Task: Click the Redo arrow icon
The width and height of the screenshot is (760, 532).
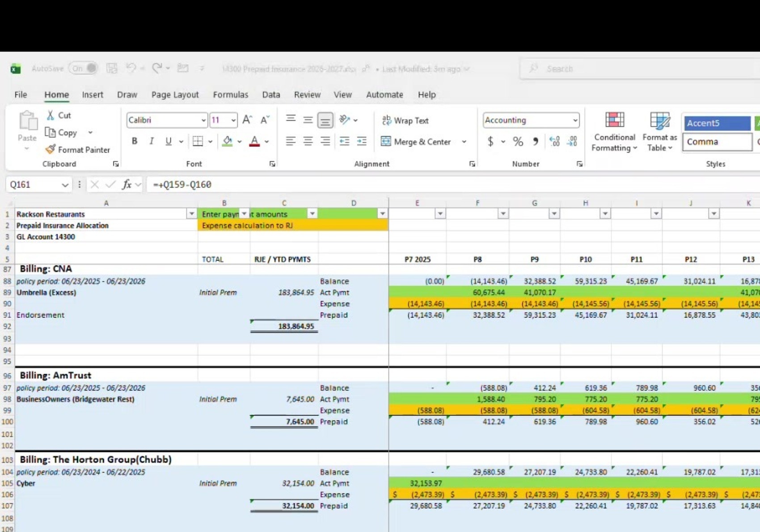Action: 156,68
